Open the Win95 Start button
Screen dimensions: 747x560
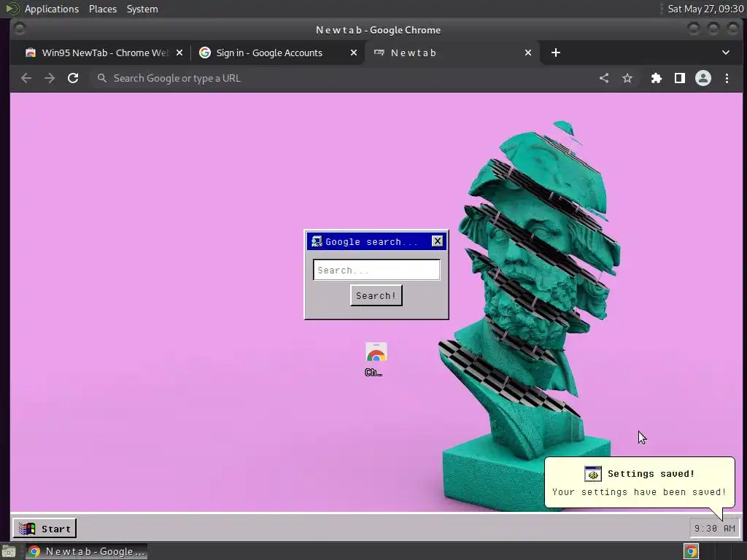(44, 529)
